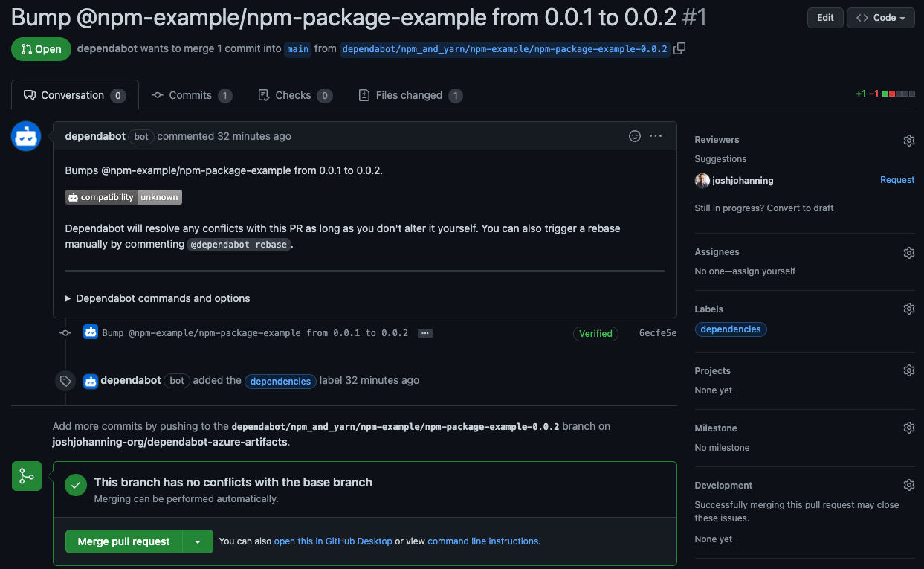Switch to the Files changed tab
This screenshot has height=569, width=924.
[x=410, y=95]
